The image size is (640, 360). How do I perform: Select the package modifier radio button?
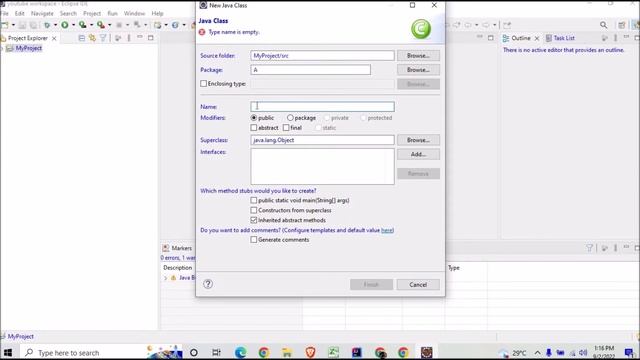coord(290,118)
